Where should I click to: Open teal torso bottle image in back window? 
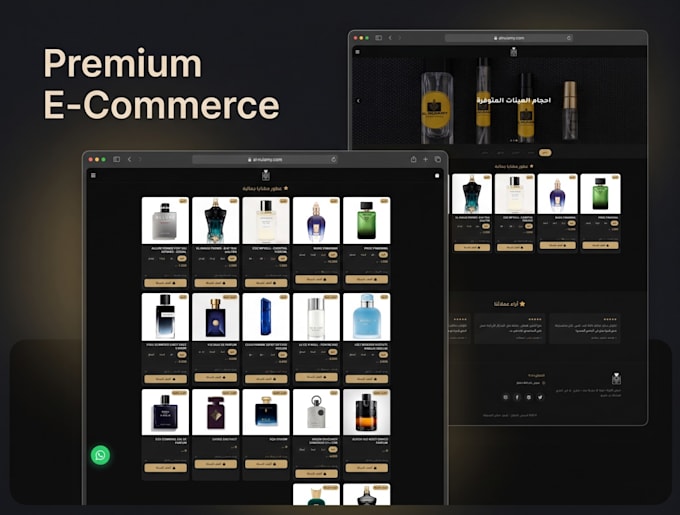tap(472, 194)
